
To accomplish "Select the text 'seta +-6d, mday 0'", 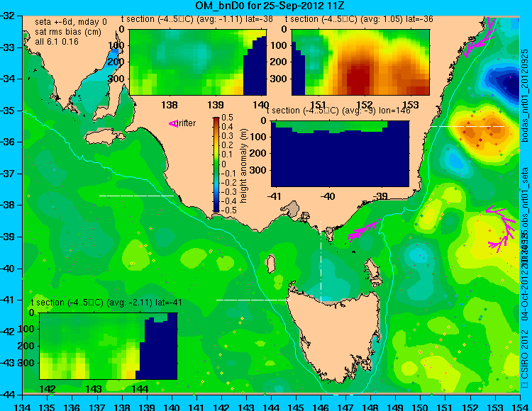I will 71,22.
